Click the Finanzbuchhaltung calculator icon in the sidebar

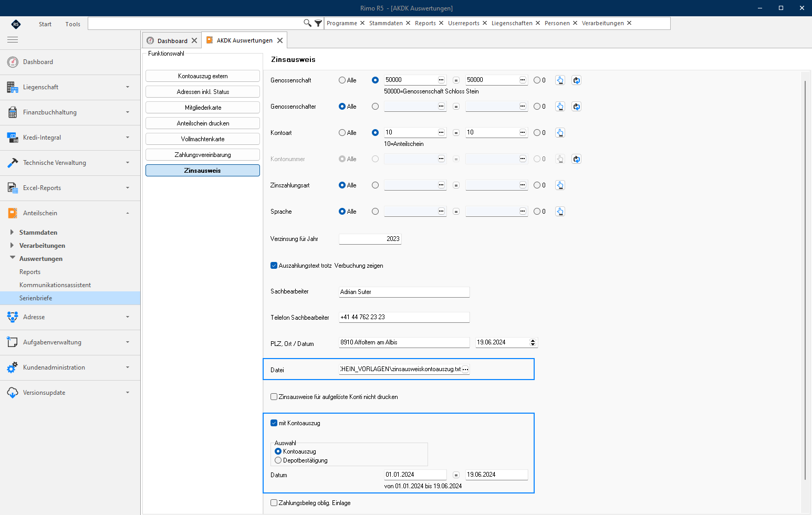pyautogui.click(x=13, y=112)
